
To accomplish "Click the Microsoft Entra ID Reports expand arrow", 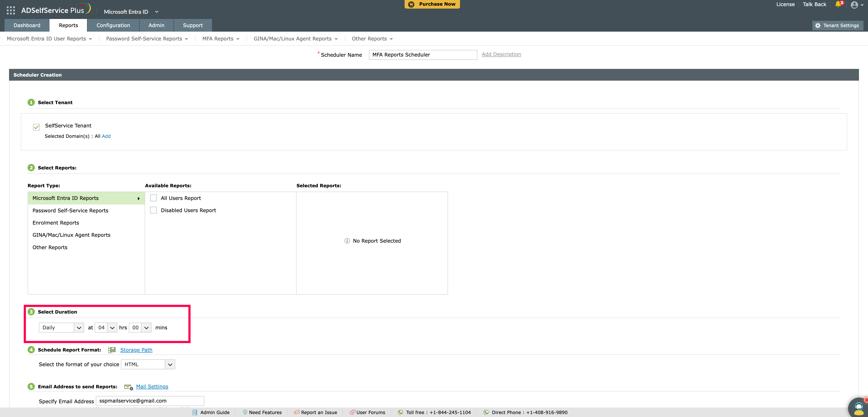I will click(139, 199).
